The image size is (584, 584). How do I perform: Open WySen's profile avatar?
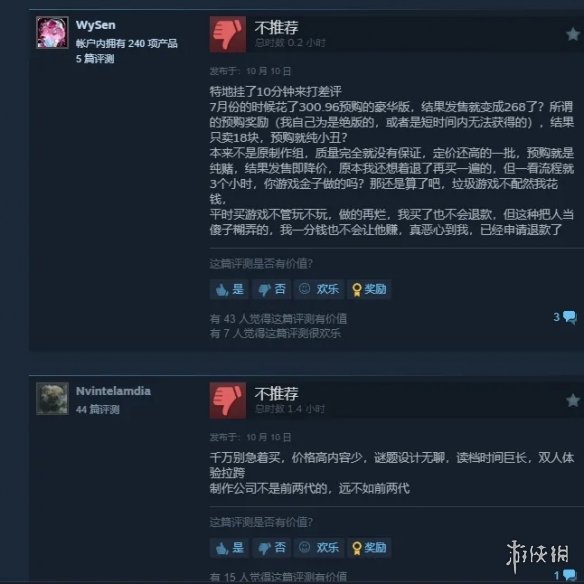53,32
